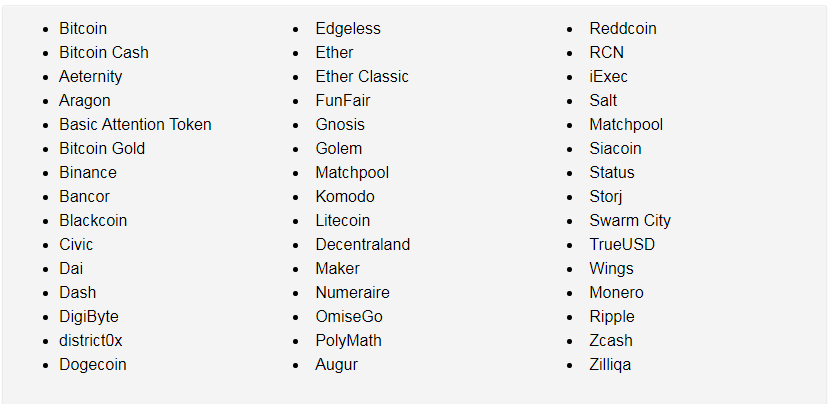The image size is (829, 404).
Task: Select the Bitcoin Gold item
Action: [102, 149]
